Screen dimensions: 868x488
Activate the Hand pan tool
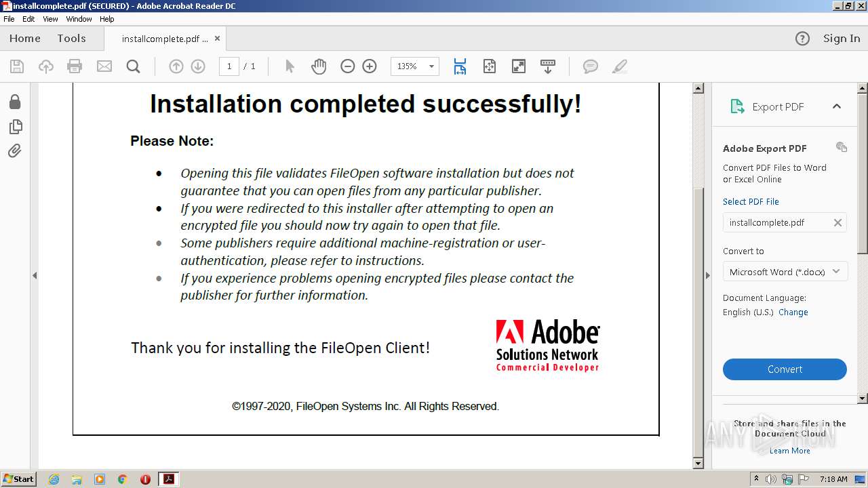[x=319, y=66]
